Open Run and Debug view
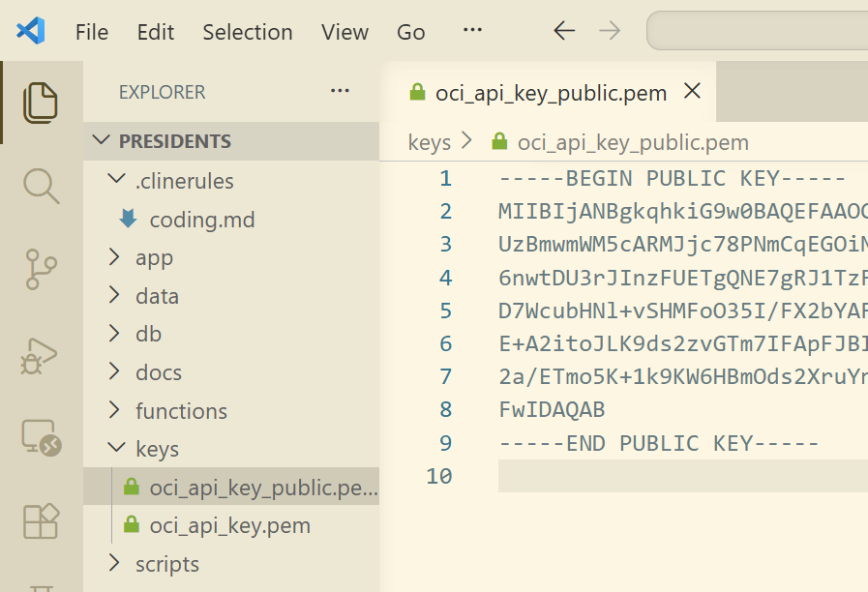Screen dimensions: 868x592 point(41,355)
